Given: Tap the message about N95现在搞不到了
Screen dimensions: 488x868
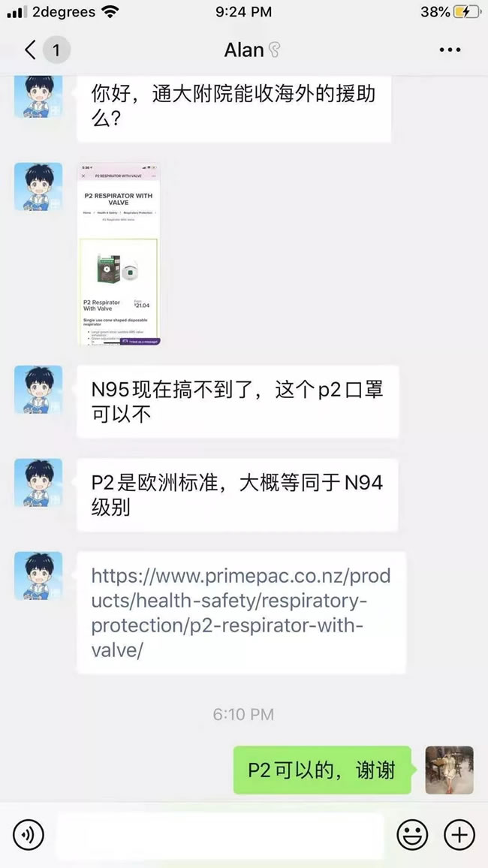Looking at the screenshot, I should (x=237, y=402).
